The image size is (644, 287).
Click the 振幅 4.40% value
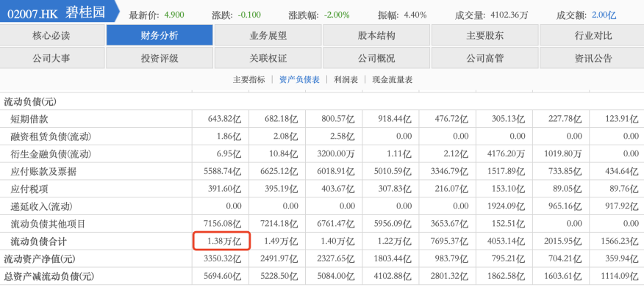[415, 15]
